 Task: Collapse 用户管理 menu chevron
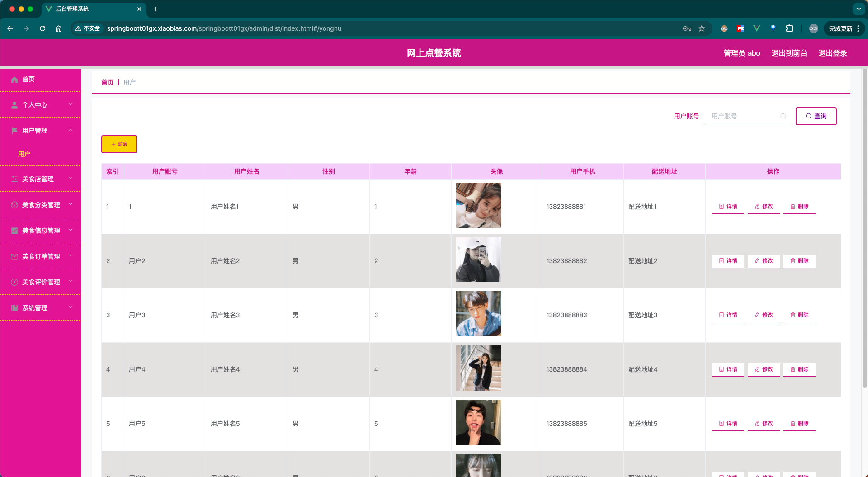tap(71, 130)
